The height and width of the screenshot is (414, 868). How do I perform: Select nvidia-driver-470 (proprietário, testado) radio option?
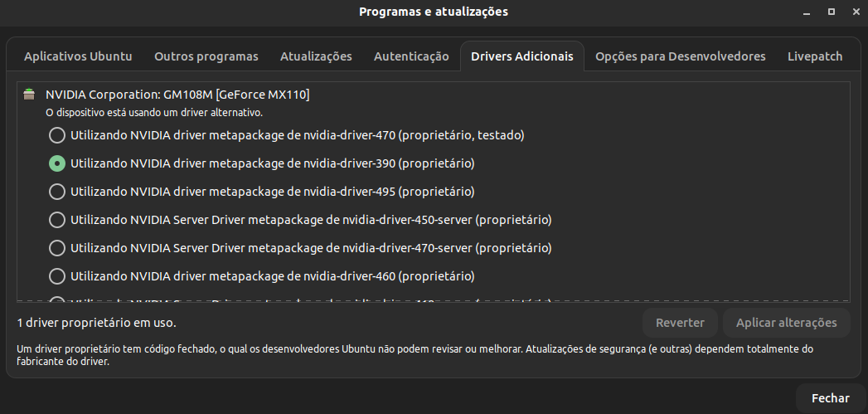56,134
